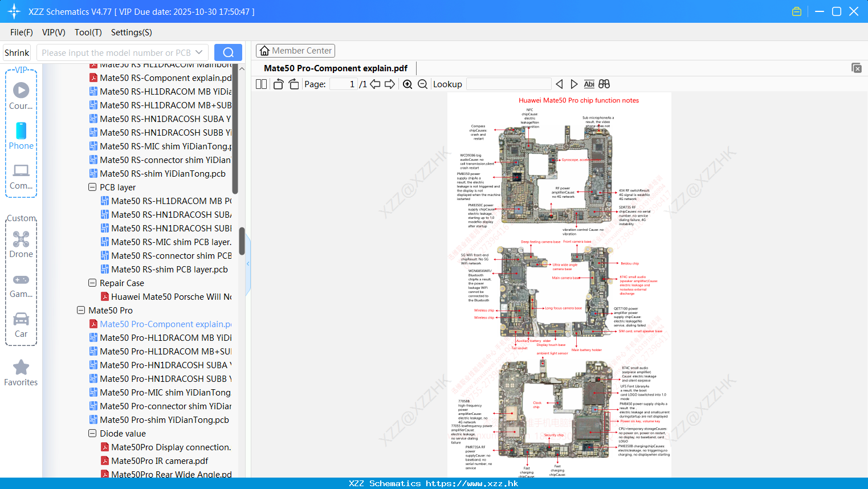Click the home icon in Member Center
Image resolution: width=868 pixels, height=489 pixels.
pos(264,51)
